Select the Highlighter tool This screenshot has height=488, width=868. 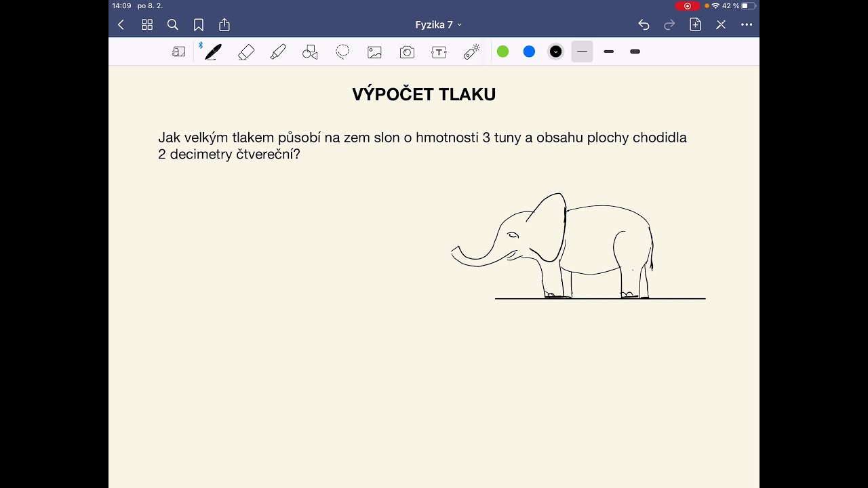(x=278, y=52)
